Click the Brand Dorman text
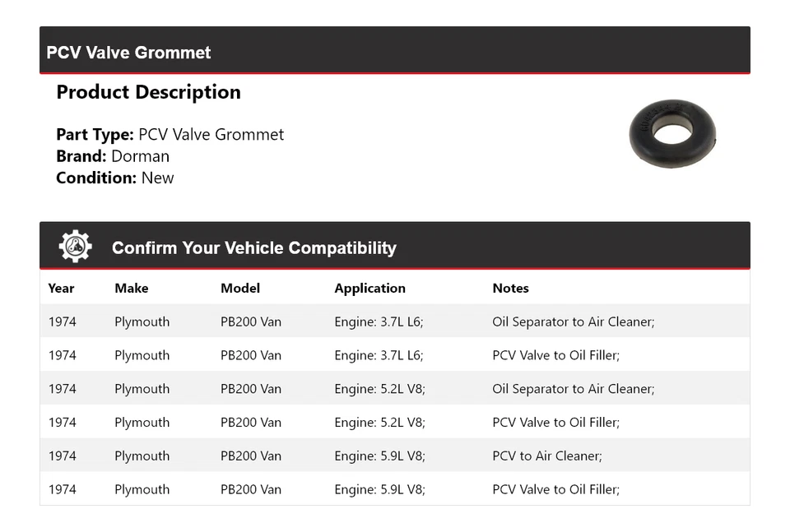This screenshot has width=790, height=532. [113, 156]
